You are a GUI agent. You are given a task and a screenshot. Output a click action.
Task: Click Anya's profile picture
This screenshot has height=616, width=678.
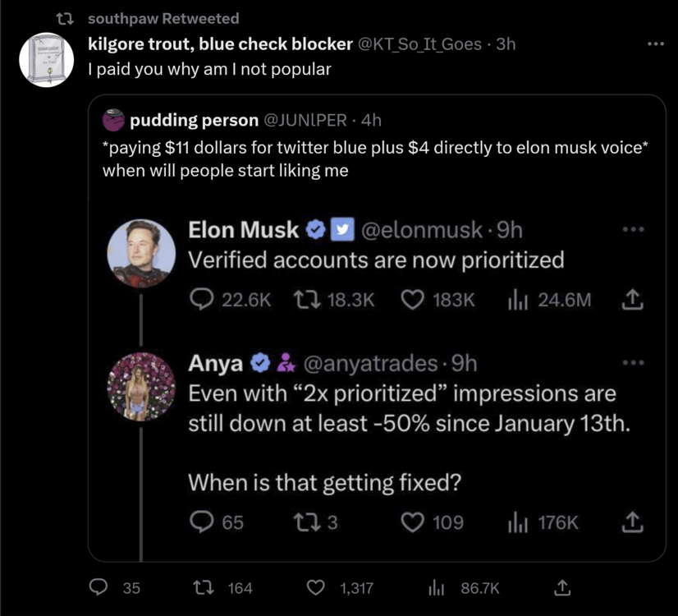(x=142, y=387)
